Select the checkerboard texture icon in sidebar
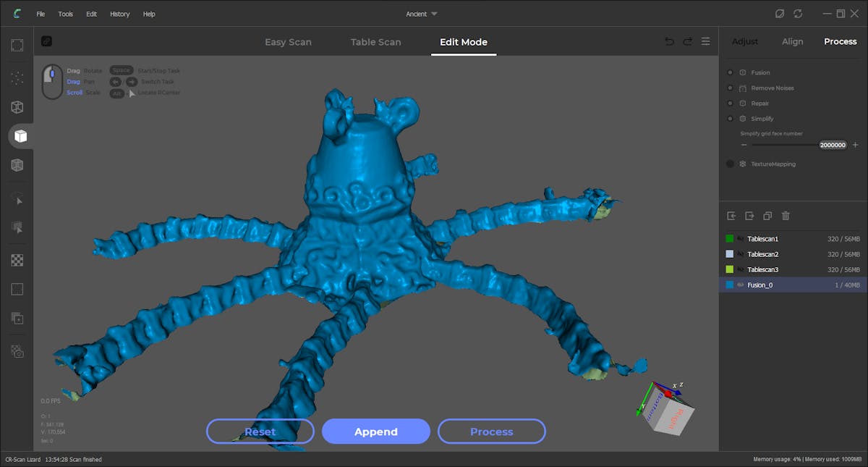 click(x=17, y=259)
